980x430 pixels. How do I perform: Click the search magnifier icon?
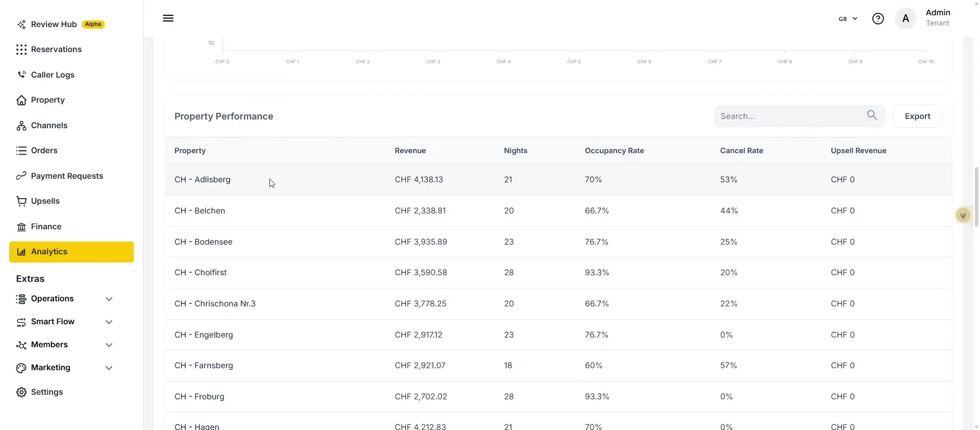tap(872, 115)
